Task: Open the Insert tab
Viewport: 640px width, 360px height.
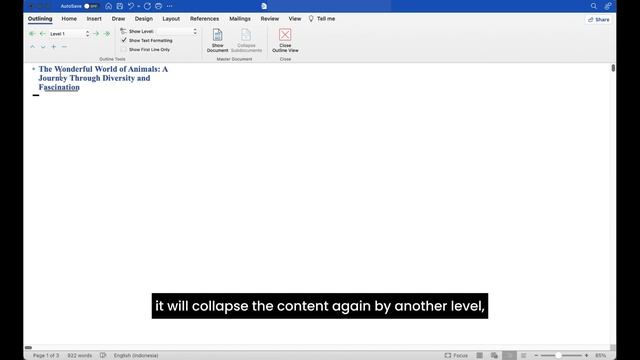Action: [94, 19]
